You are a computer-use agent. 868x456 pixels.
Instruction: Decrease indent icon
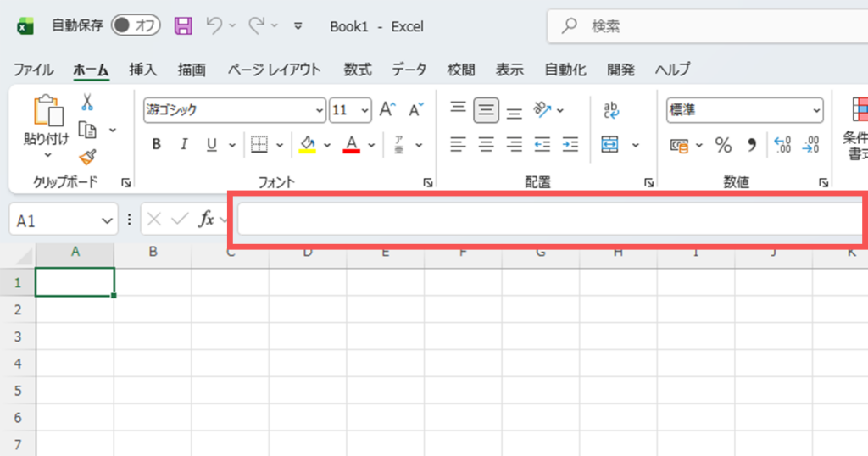click(x=542, y=145)
